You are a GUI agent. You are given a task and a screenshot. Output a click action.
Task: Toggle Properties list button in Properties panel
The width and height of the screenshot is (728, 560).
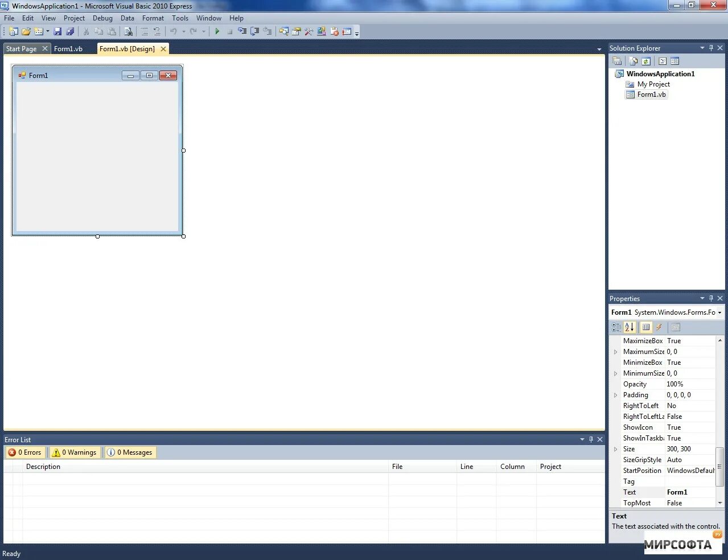646,327
